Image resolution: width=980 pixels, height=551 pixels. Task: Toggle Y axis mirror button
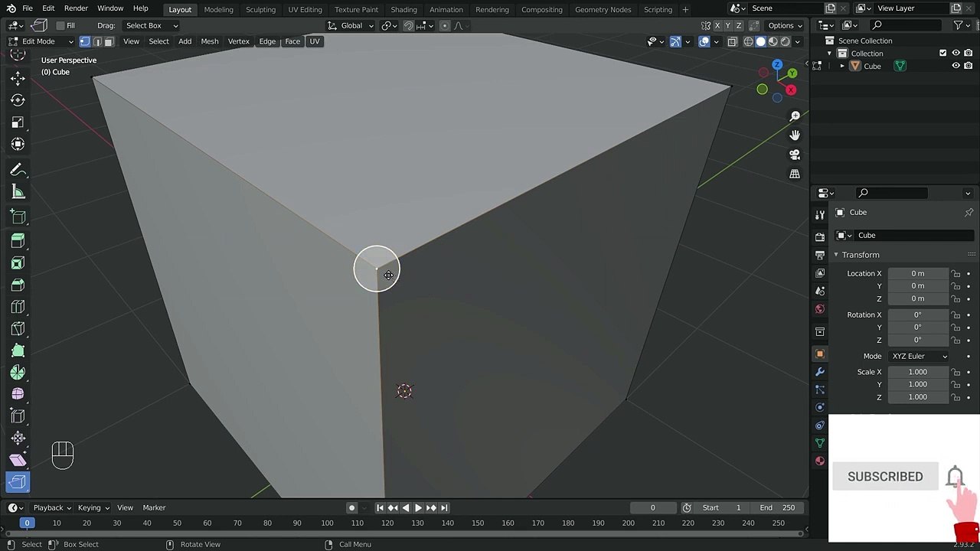click(727, 25)
